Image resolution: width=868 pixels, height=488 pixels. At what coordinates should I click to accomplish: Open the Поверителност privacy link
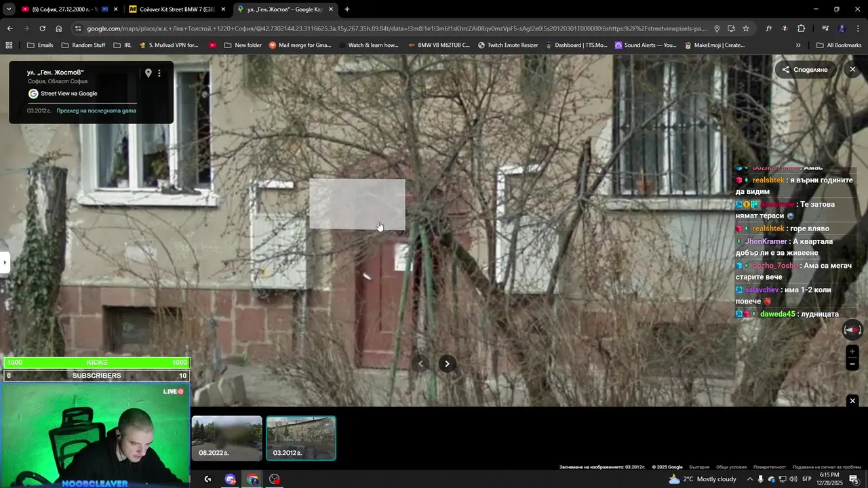[770, 467]
